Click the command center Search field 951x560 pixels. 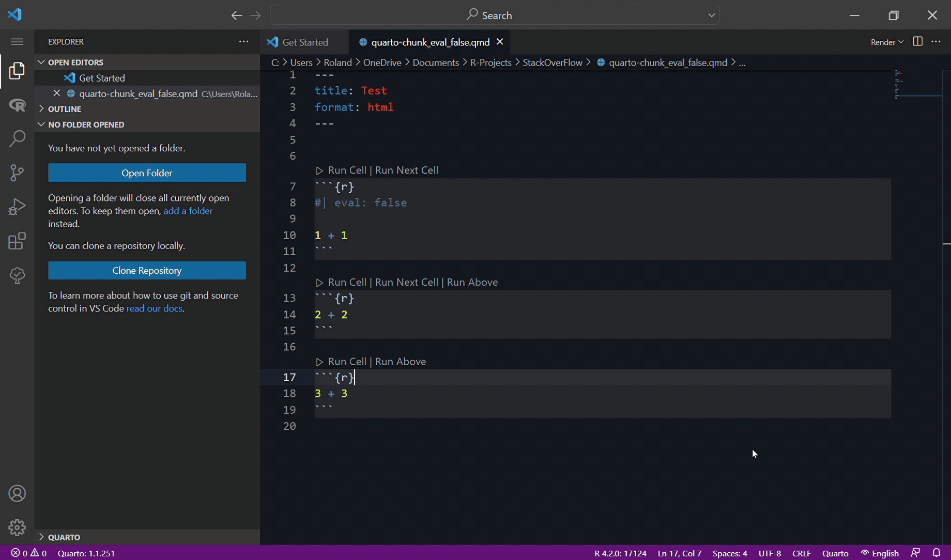[x=495, y=15]
